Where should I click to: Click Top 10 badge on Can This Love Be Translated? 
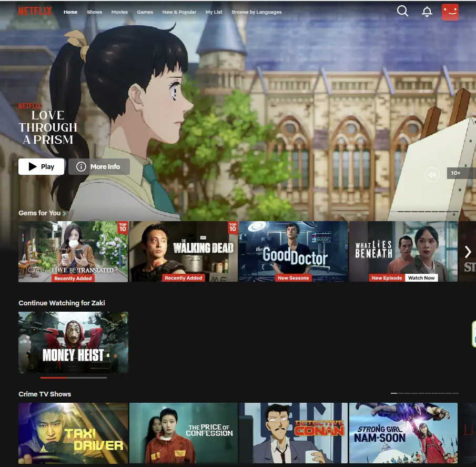tap(123, 227)
